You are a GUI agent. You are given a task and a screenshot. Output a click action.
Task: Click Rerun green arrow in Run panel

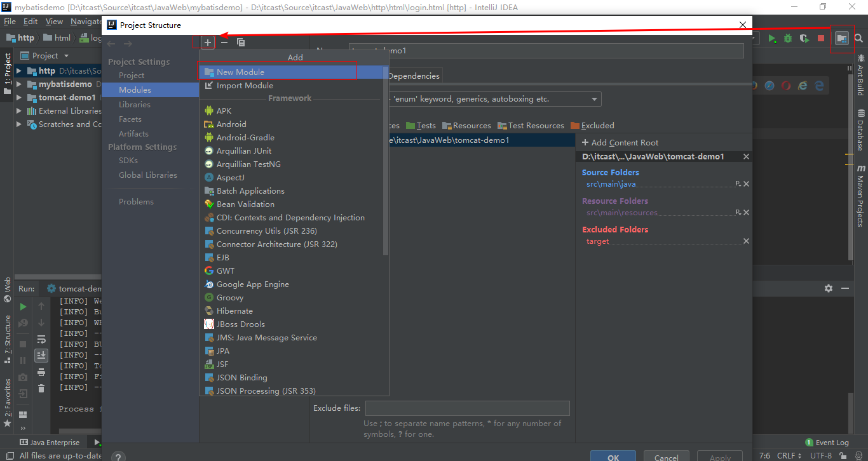coord(23,307)
